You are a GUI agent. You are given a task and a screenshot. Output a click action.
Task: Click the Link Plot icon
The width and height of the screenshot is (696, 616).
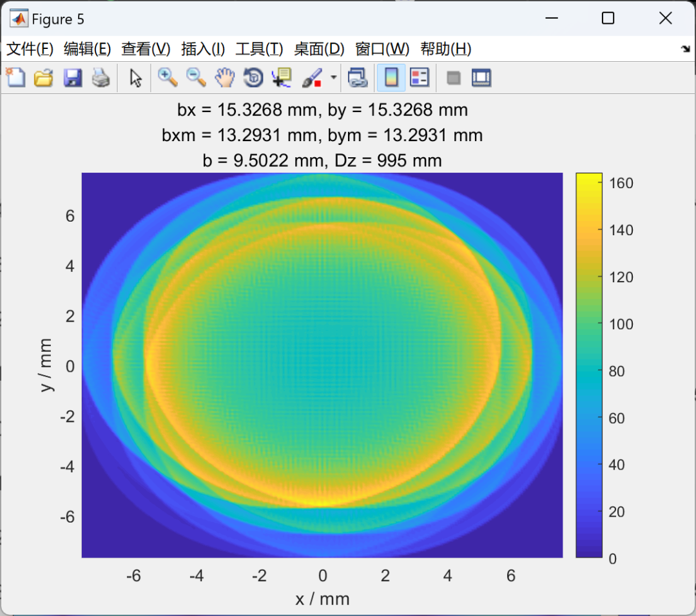click(358, 78)
